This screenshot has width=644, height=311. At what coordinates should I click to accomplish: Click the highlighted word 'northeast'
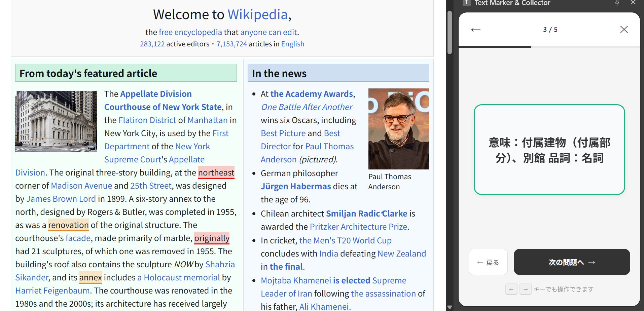[x=216, y=172]
